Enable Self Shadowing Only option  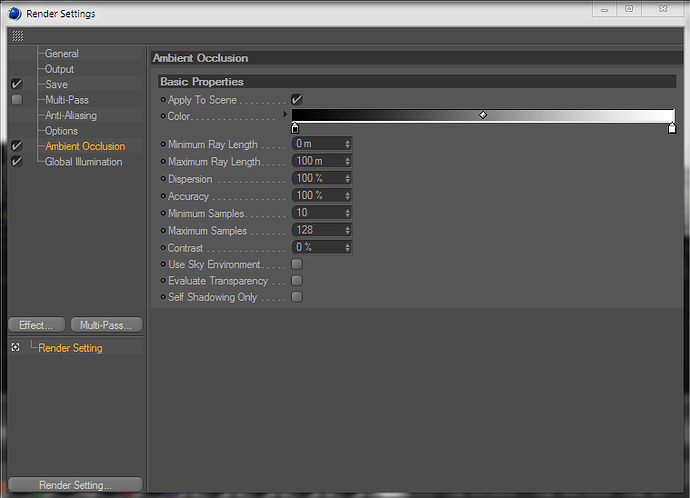[x=297, y=297]
